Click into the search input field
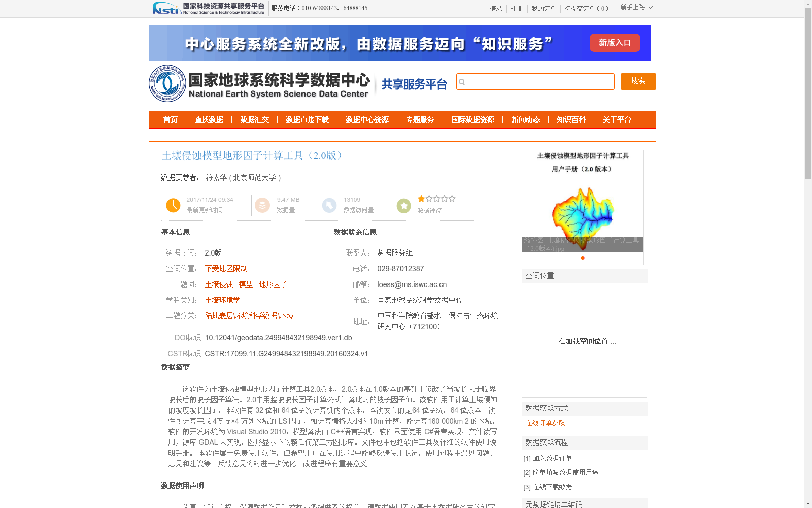This screenshot has width=812, height=508. tap(535, 81)
